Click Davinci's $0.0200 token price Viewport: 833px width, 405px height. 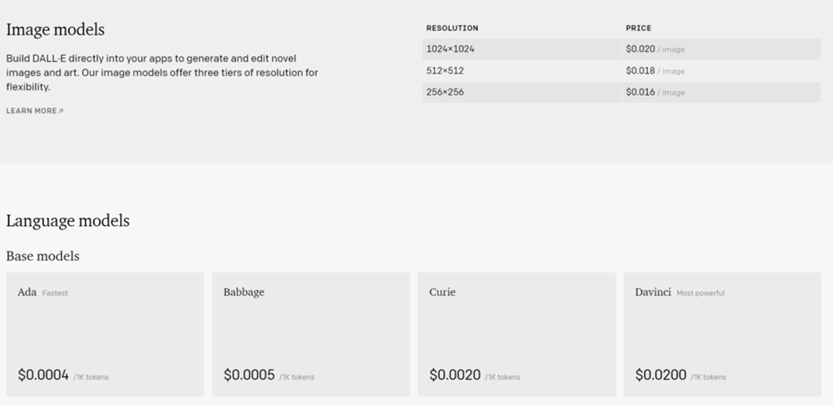(660, 376)
